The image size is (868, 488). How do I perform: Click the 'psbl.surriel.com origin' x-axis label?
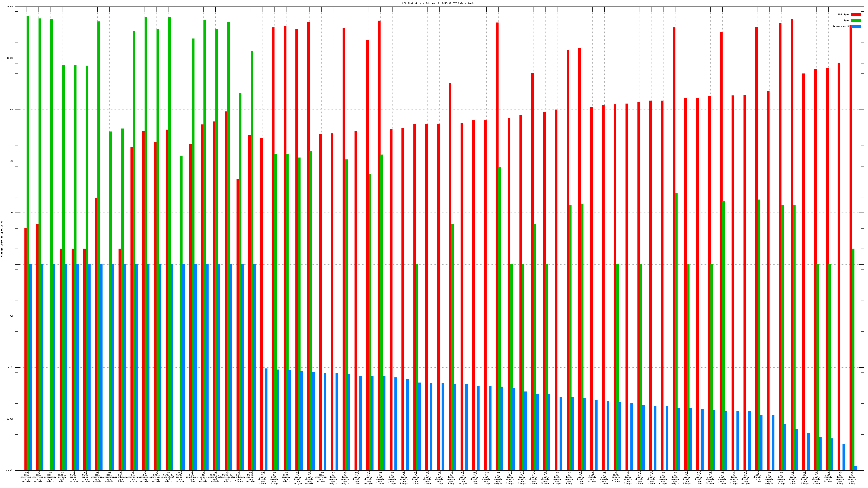tap(156, 477)
